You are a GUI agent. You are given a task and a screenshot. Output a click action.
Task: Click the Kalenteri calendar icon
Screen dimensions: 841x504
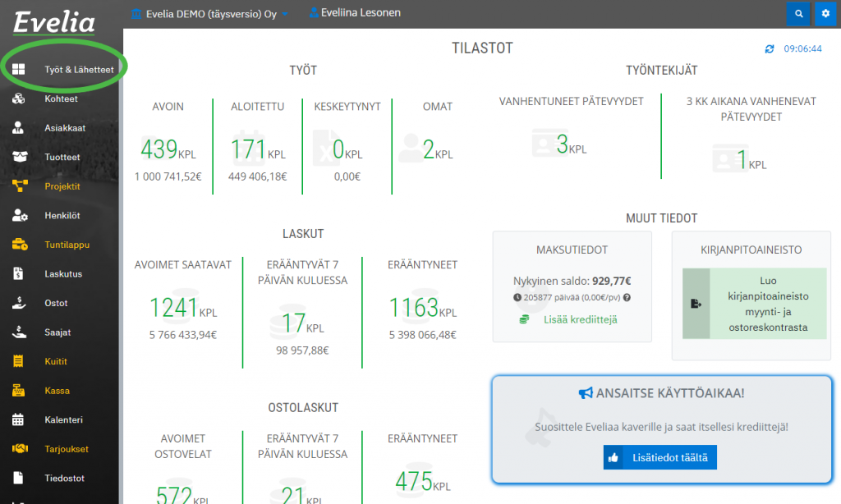18,419
